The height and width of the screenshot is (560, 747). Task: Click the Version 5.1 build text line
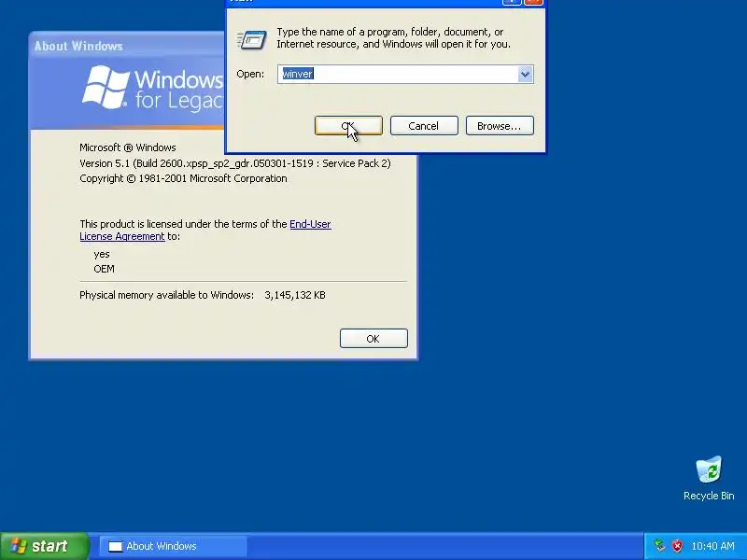[235, 163]
